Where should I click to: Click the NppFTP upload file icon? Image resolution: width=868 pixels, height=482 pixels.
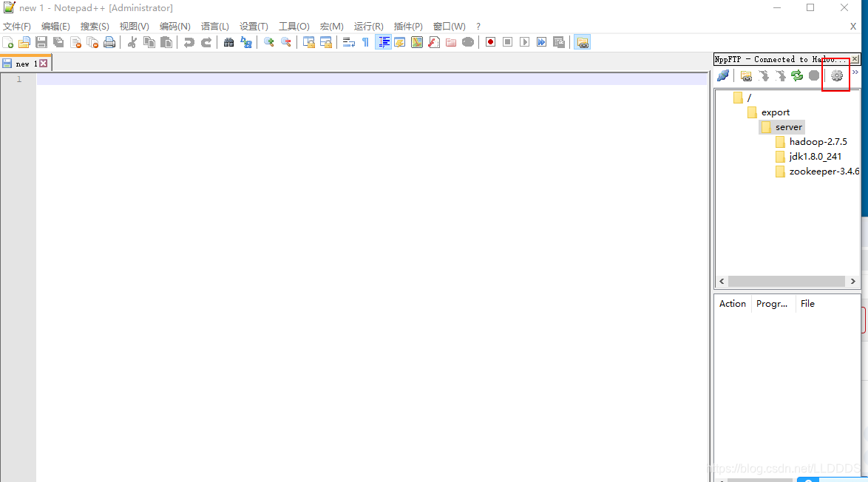click(781, 76)
